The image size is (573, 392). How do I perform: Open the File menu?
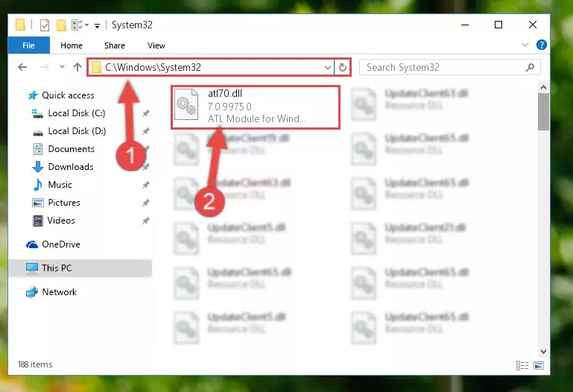[28, 45]
